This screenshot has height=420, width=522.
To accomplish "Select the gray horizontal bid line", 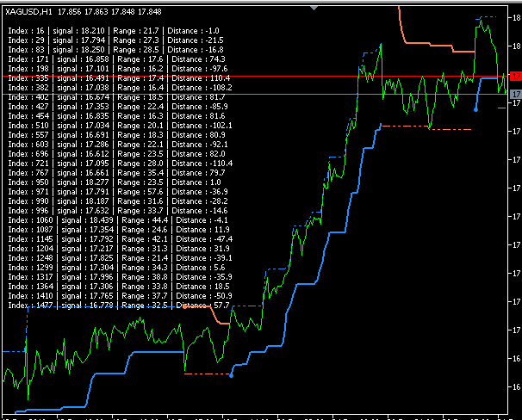I will coord(256,94).
